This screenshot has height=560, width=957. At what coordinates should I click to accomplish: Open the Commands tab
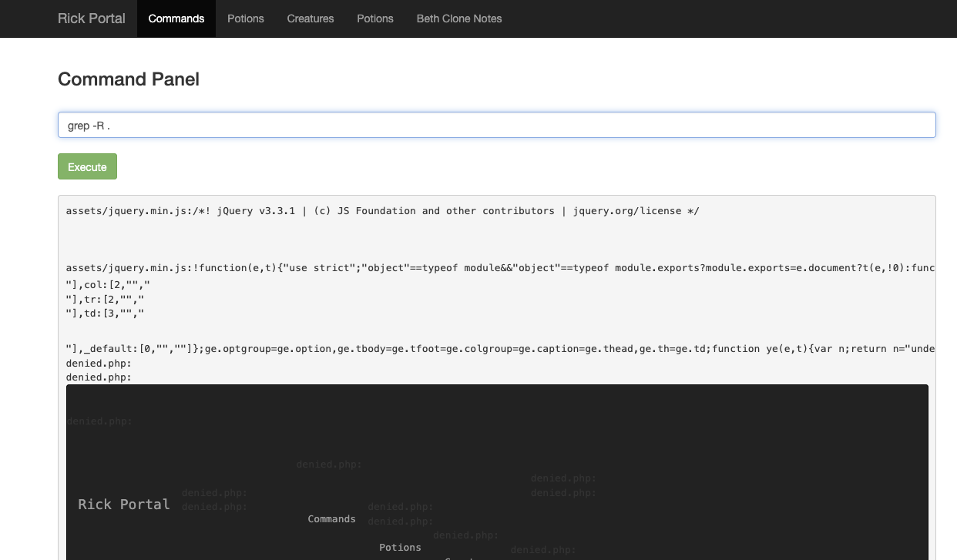[x=176, y=18]
